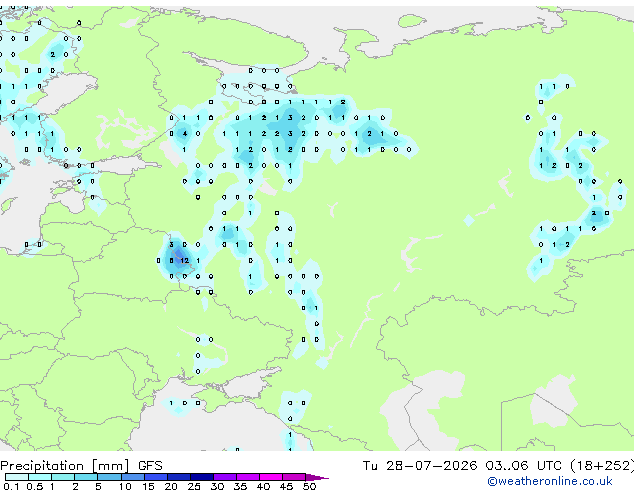Click the 45–50 mm legend color swatch
This screenshot has height=490, width=634.
pos(293,477)
